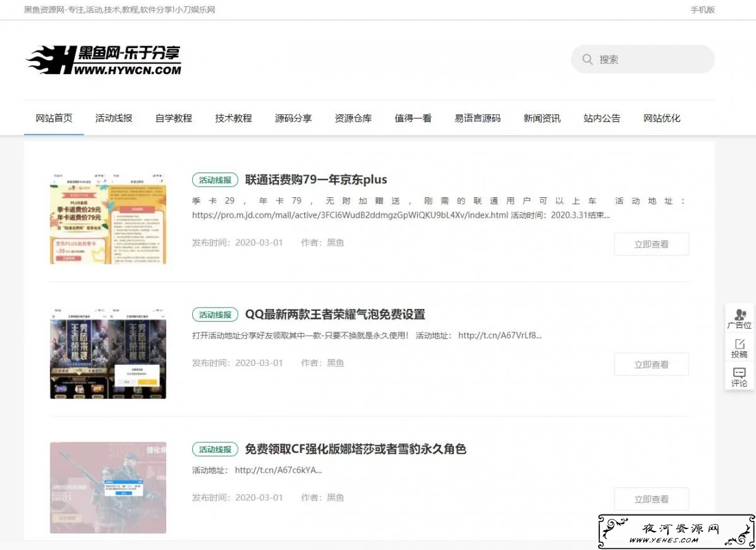The image size is (756, 550).
Task: Switch to 手机版 mobile version
Action: pos(703,10)
